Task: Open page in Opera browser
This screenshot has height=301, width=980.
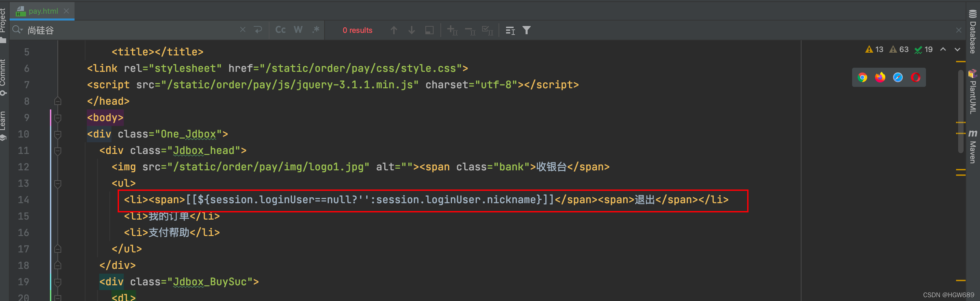Action: [x=916, y=77]
